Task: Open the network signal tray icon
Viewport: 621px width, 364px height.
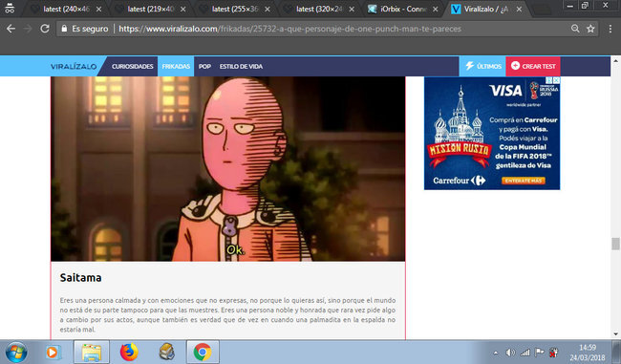Action: [x=525, y=353]
